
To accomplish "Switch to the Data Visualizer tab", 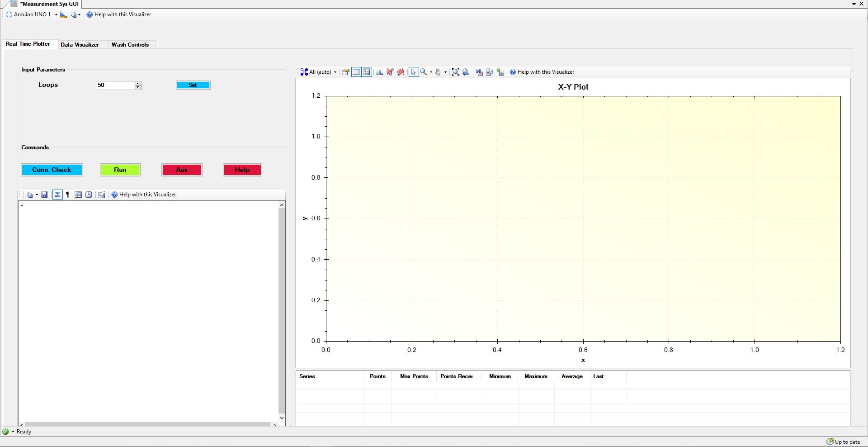I will (x=80, y=45).
